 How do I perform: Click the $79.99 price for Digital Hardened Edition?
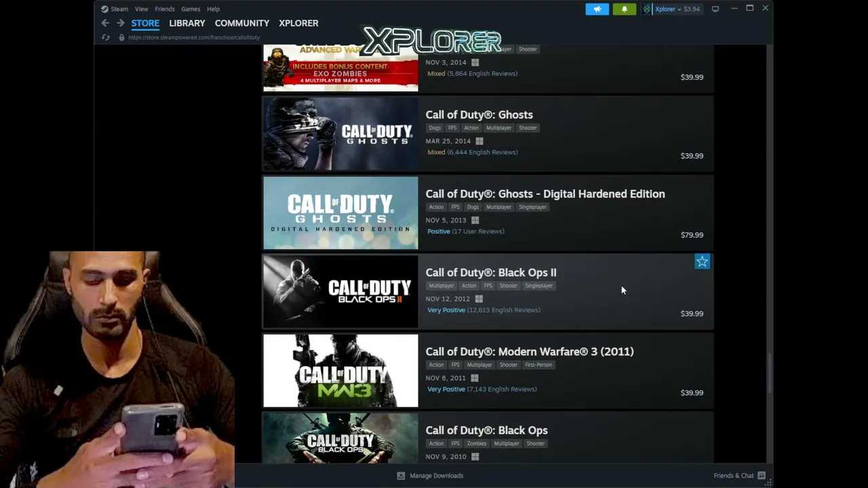[x=692, y=235]
